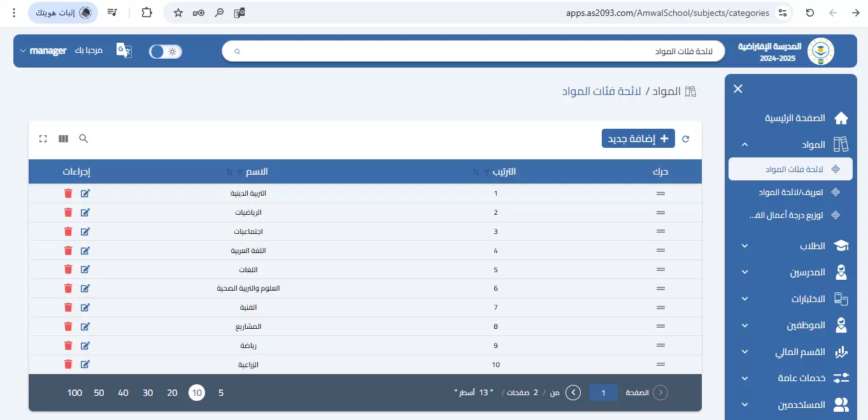The width and height of the screenshot is (868, 420).
Task: Click the إضافة جديد button
Action: [x=638, y=138]
